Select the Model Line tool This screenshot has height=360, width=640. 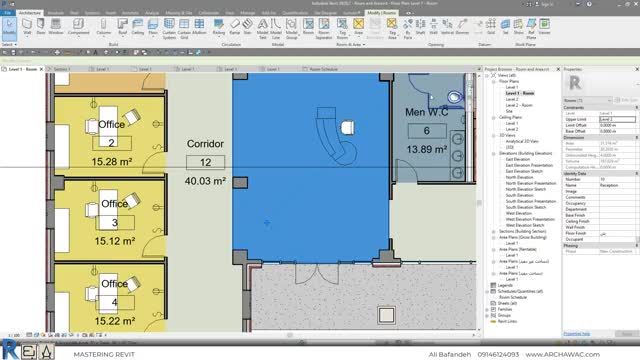276,29
